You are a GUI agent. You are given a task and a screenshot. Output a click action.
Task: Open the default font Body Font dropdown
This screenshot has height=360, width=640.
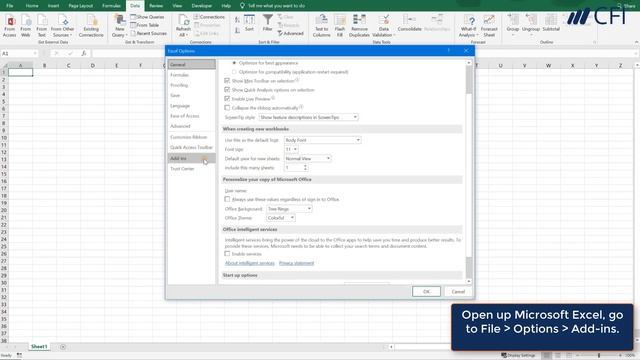pos(322,140)
